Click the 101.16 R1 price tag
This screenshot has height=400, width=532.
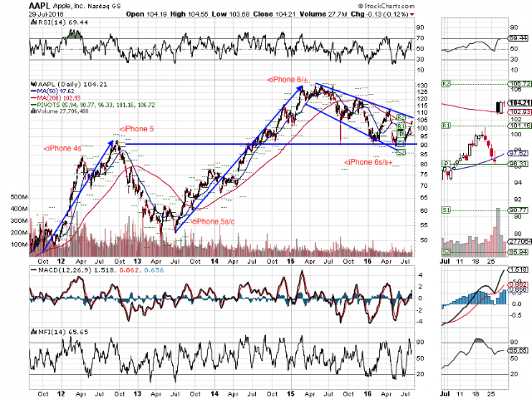point(519,126)
